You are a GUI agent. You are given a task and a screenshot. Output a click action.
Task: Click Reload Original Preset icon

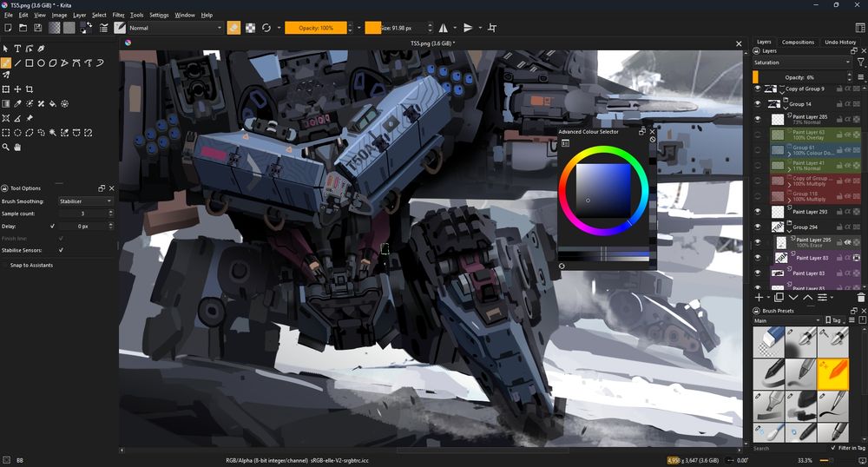tap(266, 28)
